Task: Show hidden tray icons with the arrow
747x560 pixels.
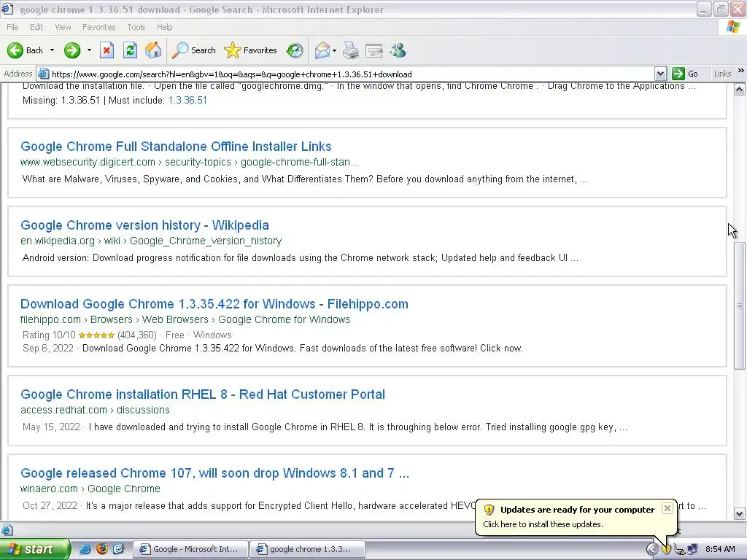Action: click(651, 549)
